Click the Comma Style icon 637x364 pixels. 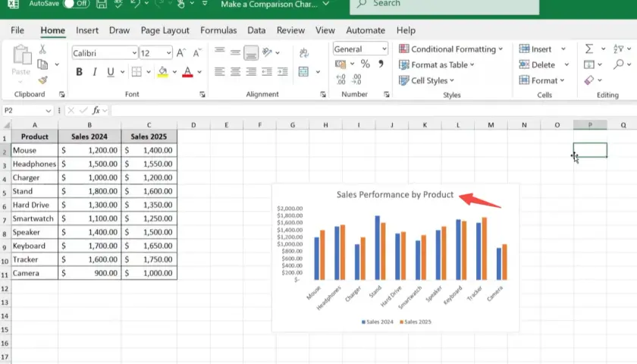[381, 64]
